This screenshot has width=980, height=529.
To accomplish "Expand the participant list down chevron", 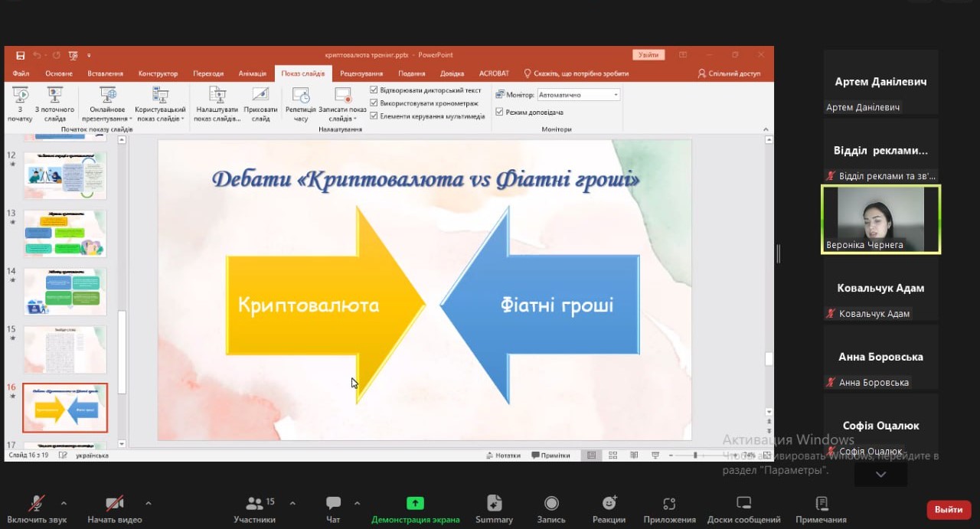I will click(x=880, y=475).
